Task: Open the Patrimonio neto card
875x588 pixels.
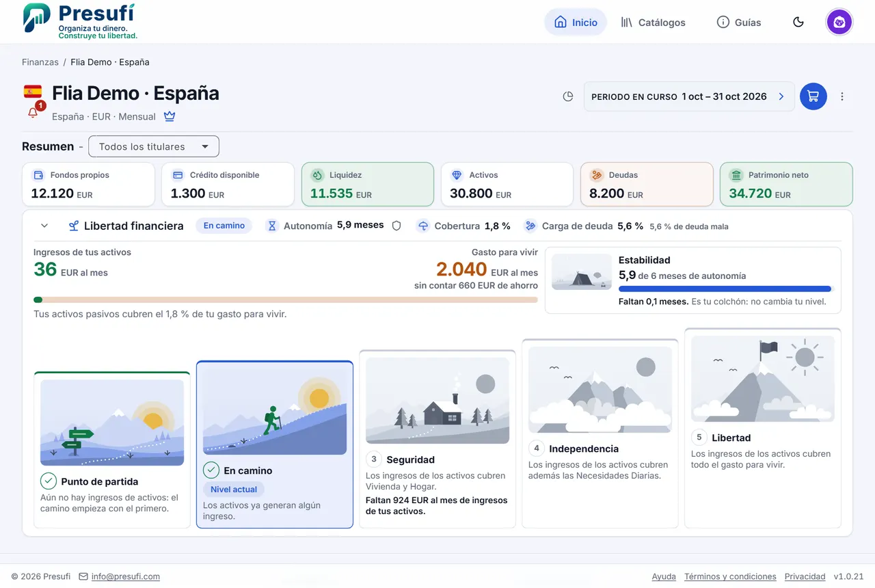Action: pos(786,185)
